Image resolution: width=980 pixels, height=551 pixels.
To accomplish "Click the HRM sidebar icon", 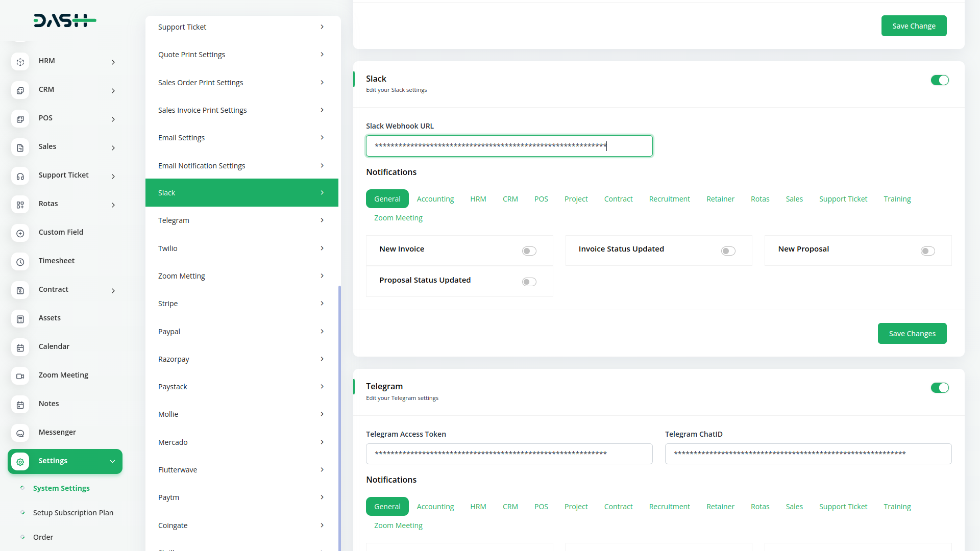I will 20,62.
